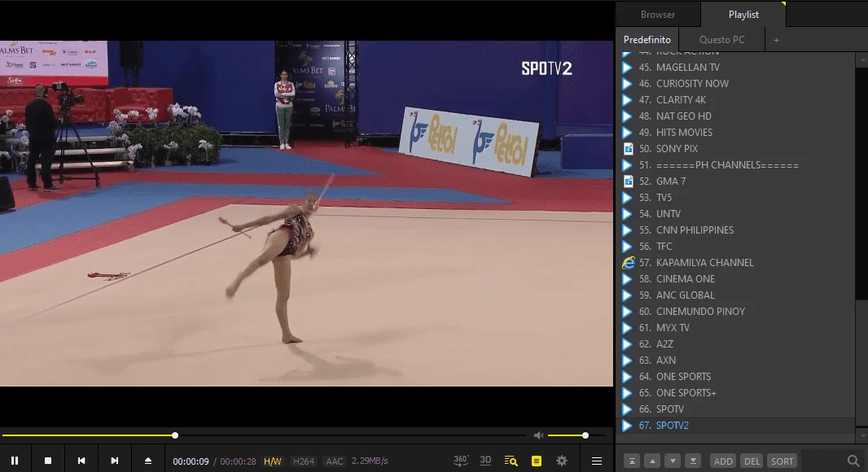This screenshot has width=868, height=472.
Task: Move selected item to top of playlist
Action: tap(632, 461)
